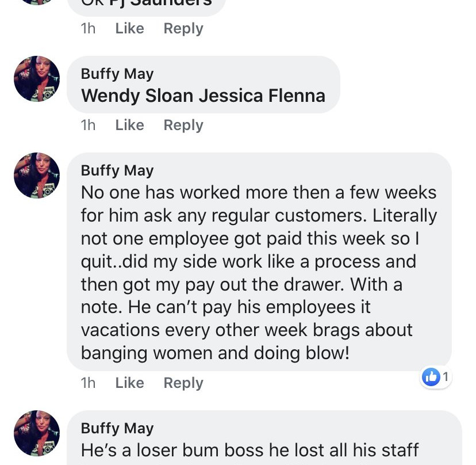Click the 1h timestamp under the "doing blow!" comment

coord(88,383)
